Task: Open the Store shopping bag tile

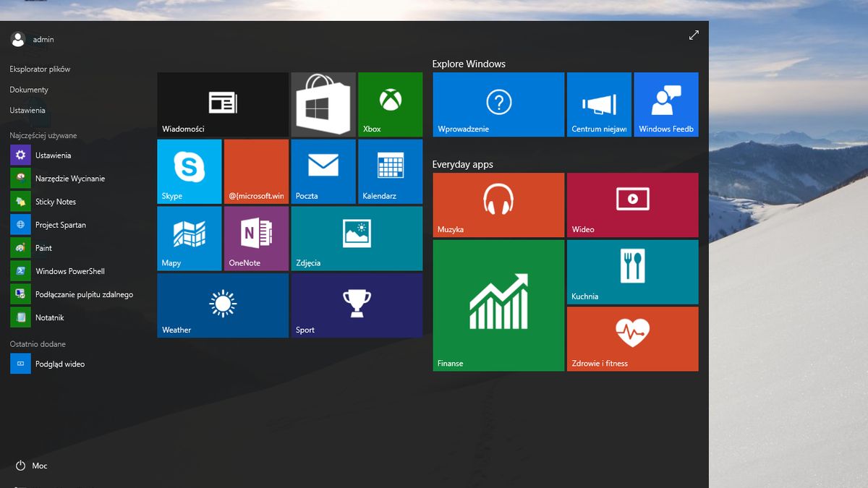Action: (x=323, y=104)
